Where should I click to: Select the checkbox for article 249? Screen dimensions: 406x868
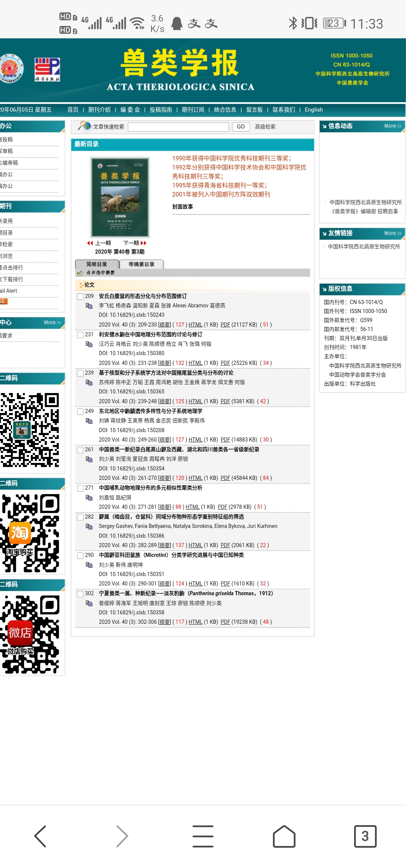coord(80,411)
